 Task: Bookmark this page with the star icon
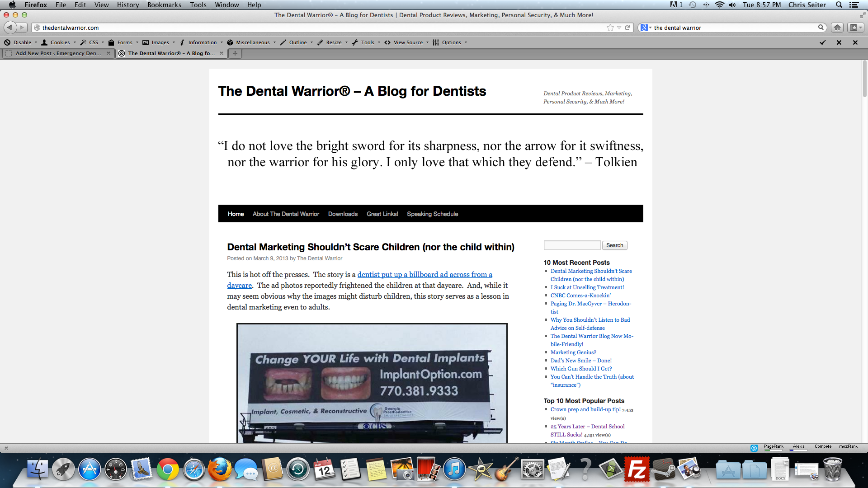[x=610, y=28]
